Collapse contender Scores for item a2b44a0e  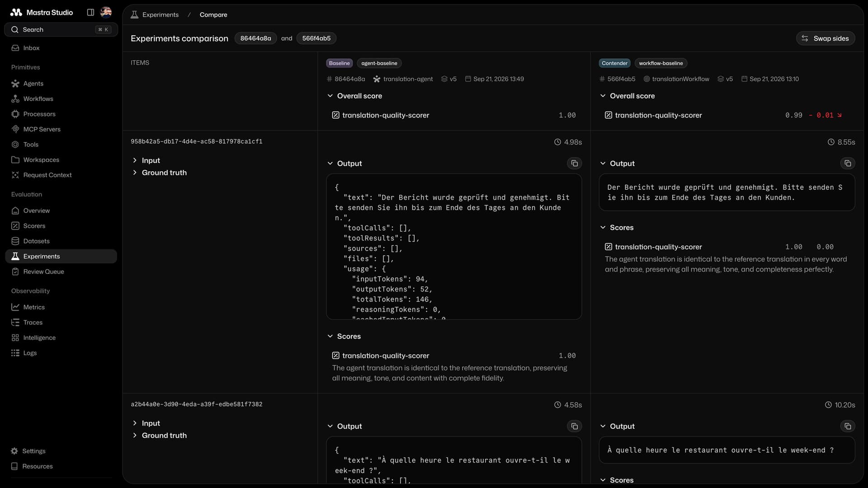coord(617,480)
